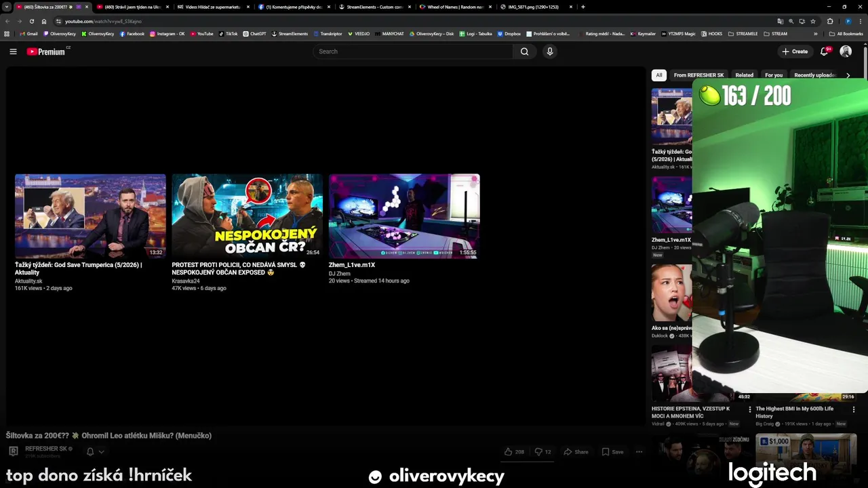Open YouTube notifications bell

[825, 52]
